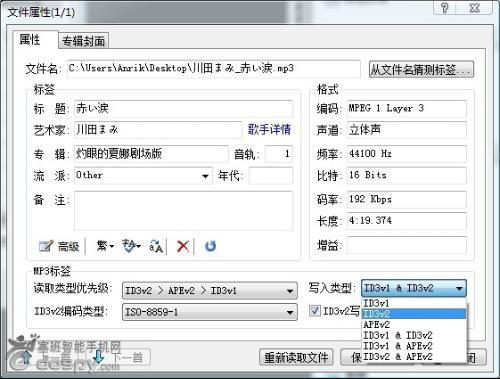The image size is (500, 379).
Task: Expand the ID3v2编码类型 dropdown
Action: click(290, 312)
